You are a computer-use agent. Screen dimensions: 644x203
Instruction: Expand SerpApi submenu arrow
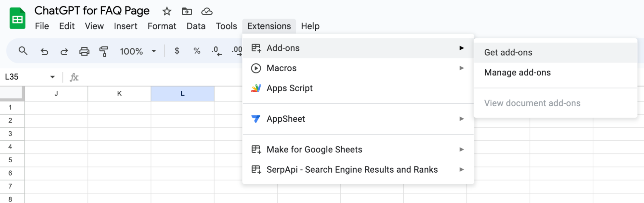pyautogui.click(x=462, y=169)
